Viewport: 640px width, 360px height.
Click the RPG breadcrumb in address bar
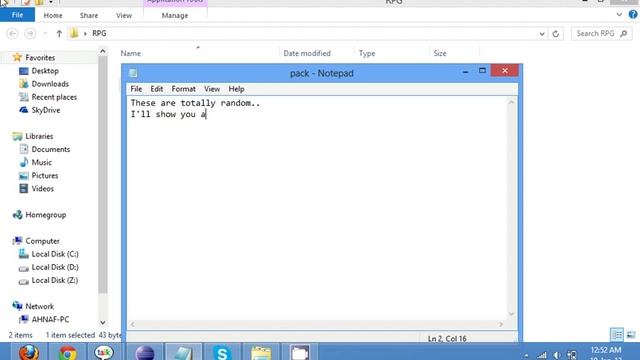point(99,33)
